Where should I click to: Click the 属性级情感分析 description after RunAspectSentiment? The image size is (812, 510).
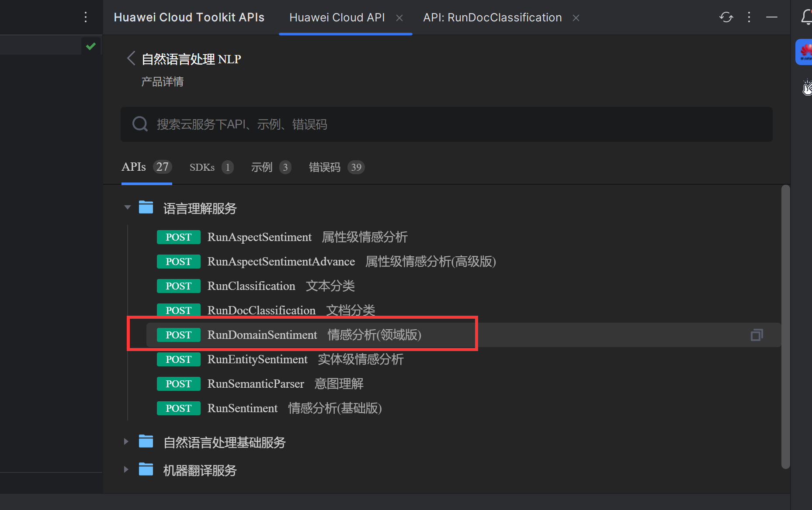[365, 237]
